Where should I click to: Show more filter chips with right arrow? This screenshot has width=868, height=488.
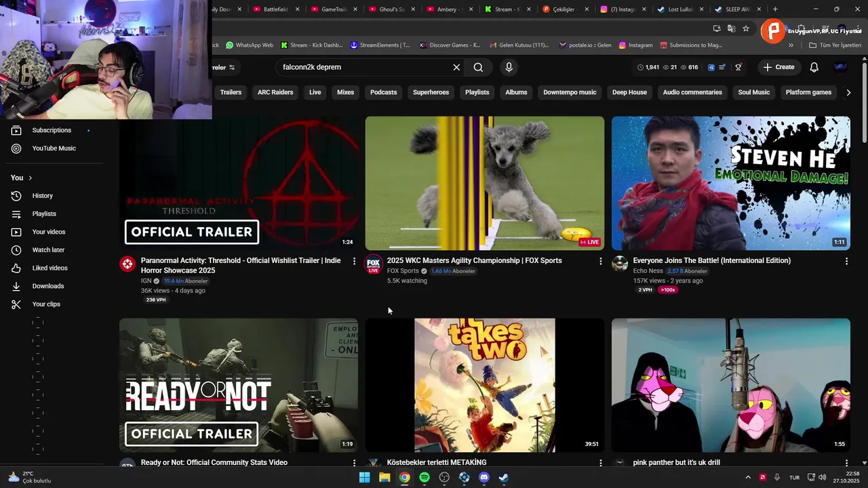(848, 92)
